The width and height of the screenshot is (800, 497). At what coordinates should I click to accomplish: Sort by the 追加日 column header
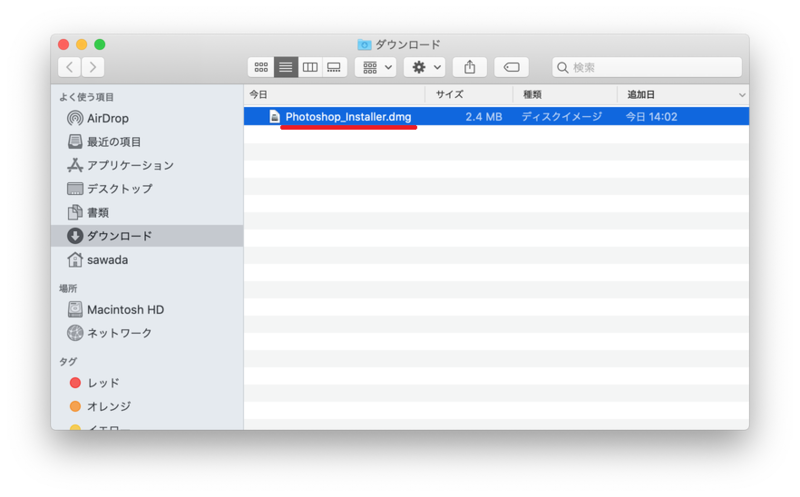(683, 94)
